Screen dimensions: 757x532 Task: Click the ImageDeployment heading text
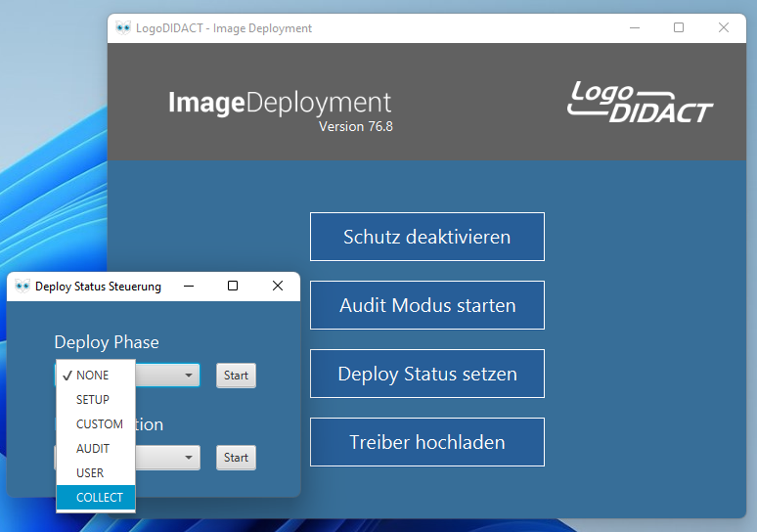(280, 103)
